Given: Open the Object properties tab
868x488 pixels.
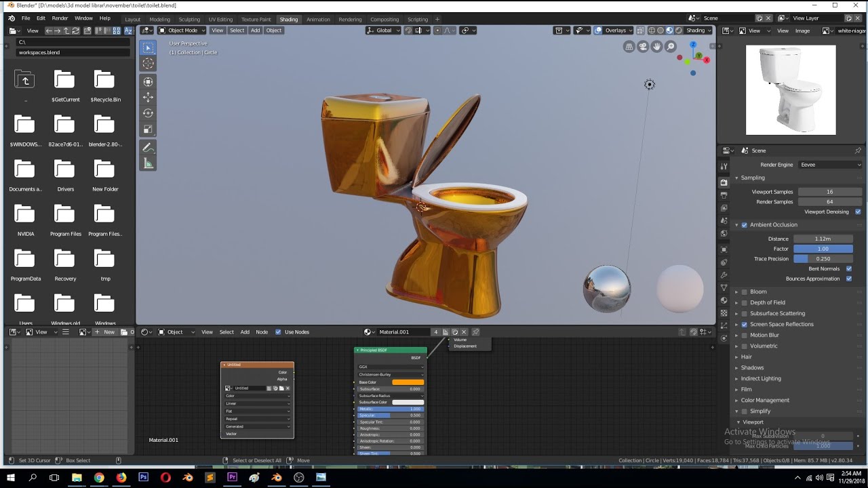Looking at the screenshot, I should pos(724,249).
